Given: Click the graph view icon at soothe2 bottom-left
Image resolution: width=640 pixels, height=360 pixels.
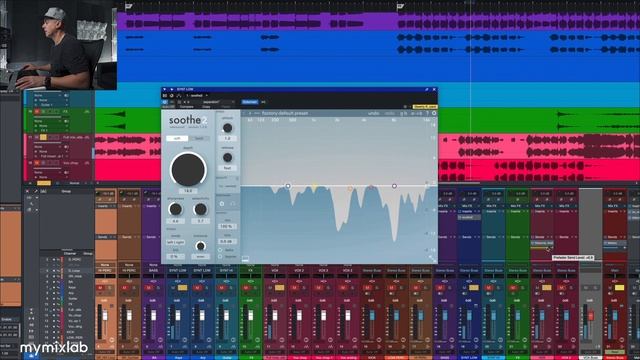Looking at the screenshot, I should point(245,259).
